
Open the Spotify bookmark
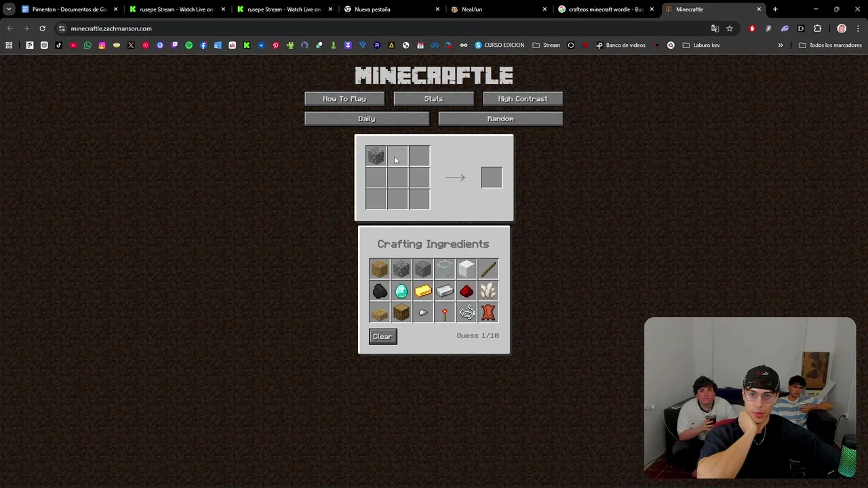(x=189, y=45)
